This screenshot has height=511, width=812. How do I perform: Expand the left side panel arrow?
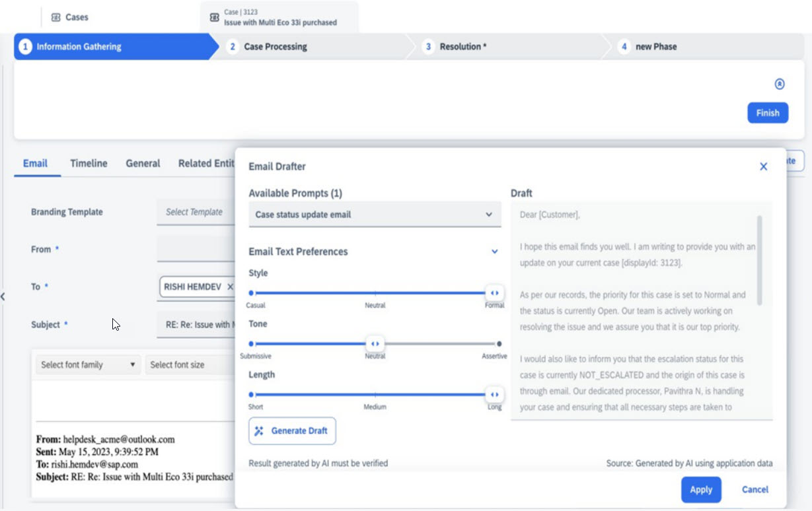3,296
